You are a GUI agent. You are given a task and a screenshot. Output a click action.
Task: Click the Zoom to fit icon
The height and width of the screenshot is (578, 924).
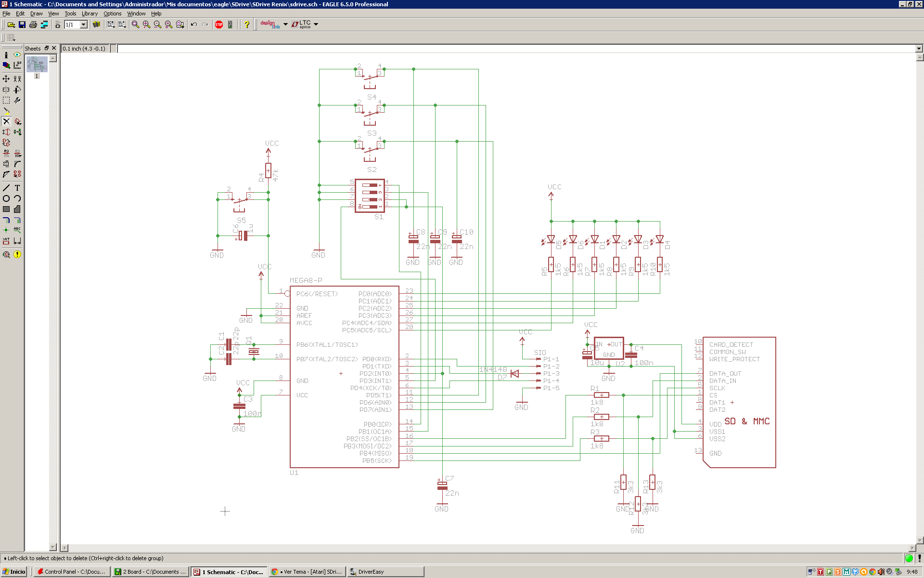(135, 25)
